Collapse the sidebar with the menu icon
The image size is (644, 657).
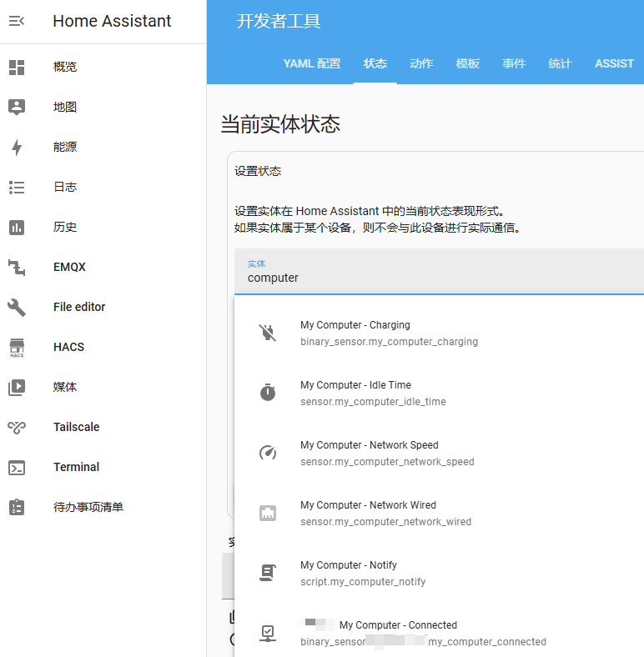[17, 22]
